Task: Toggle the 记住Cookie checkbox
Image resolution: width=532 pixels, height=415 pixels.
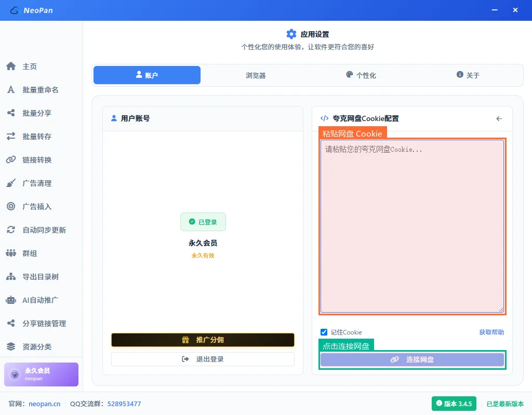Action: (x=324, y=332)
